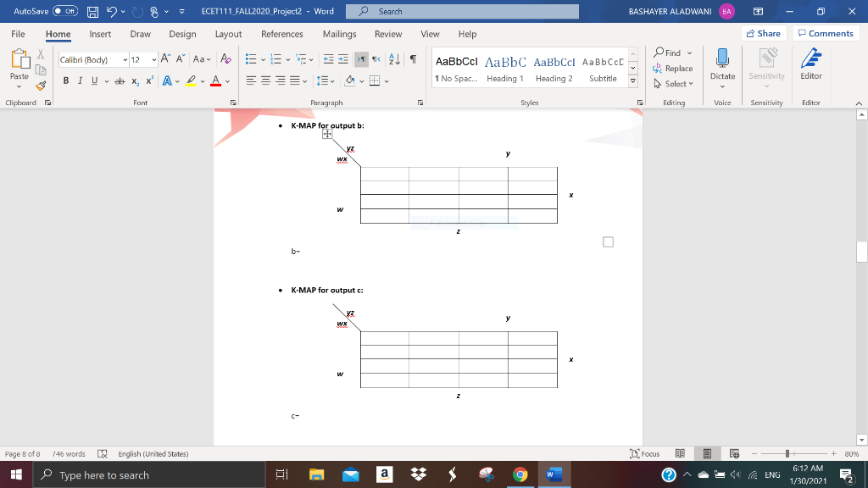Image resolution: width=868 pixels, height=488 pixels.
Task: Expand the numbering list dropdown arrow
Action: tap(287, 60)
